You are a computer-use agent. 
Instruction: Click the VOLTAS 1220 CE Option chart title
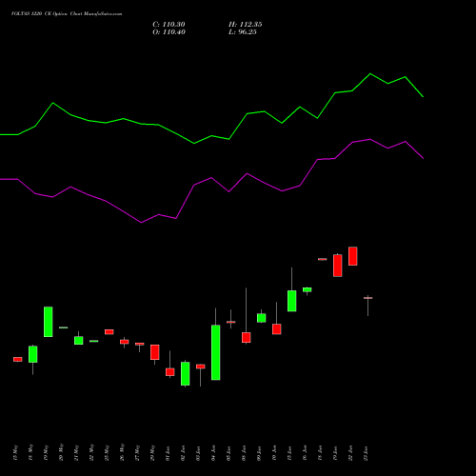coord(67,14)
